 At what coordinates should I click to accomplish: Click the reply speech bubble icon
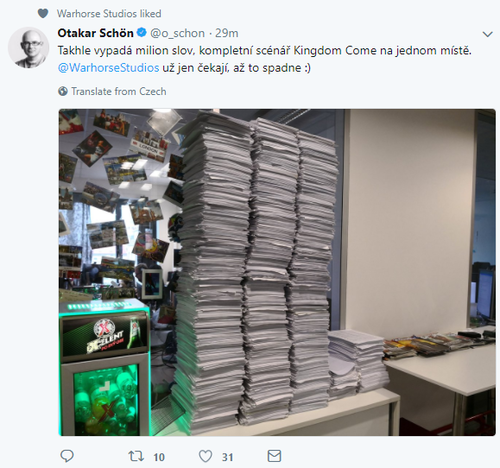67,456
